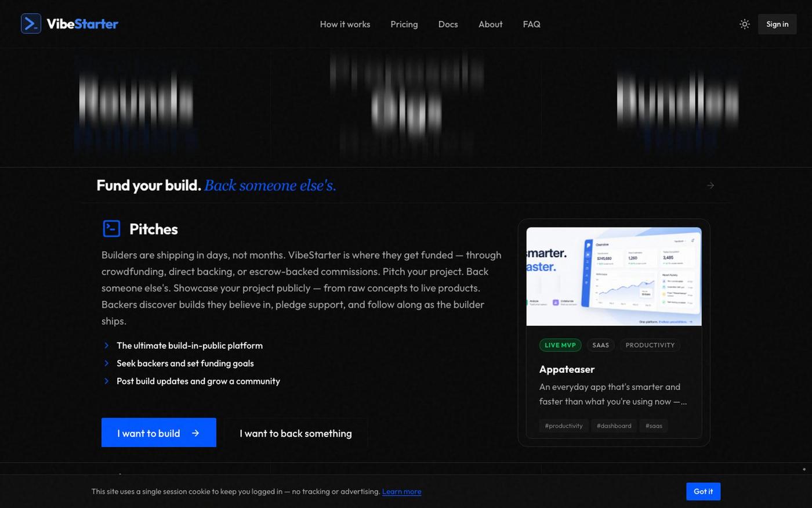Click the I want to build button
Image resolution: width=812 pixels, height=508 pixels.
click(x=159, y=433)
